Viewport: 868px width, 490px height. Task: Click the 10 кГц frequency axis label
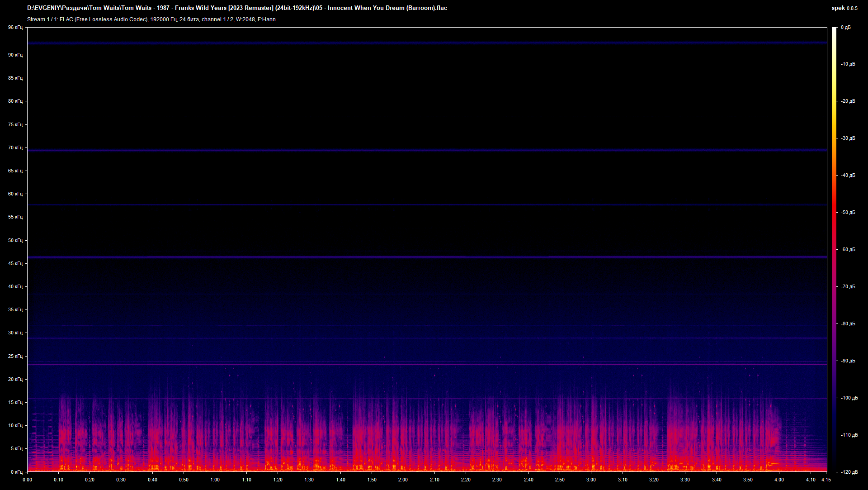click(15, 425)
